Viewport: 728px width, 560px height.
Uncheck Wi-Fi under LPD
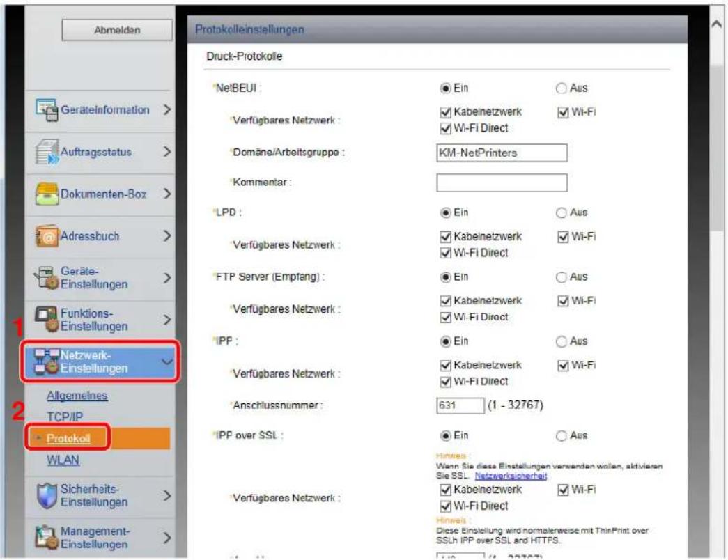tap(563, 237)
